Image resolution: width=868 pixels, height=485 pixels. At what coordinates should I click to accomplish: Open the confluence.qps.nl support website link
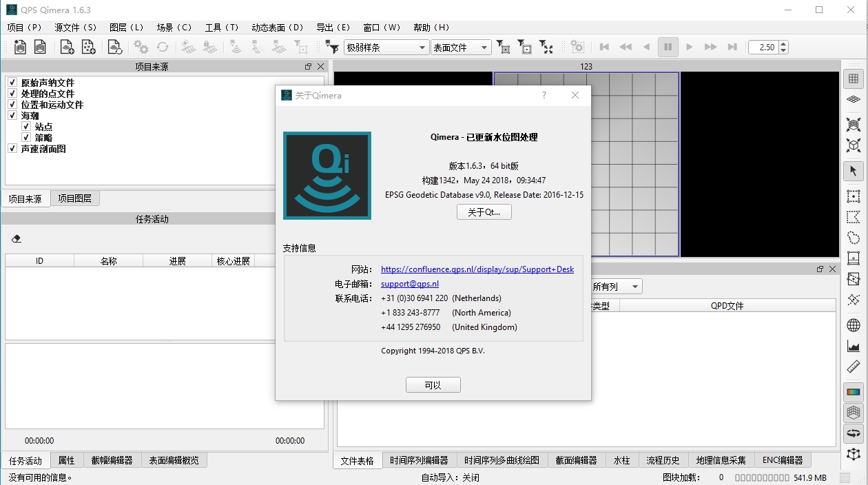(477, 269)
